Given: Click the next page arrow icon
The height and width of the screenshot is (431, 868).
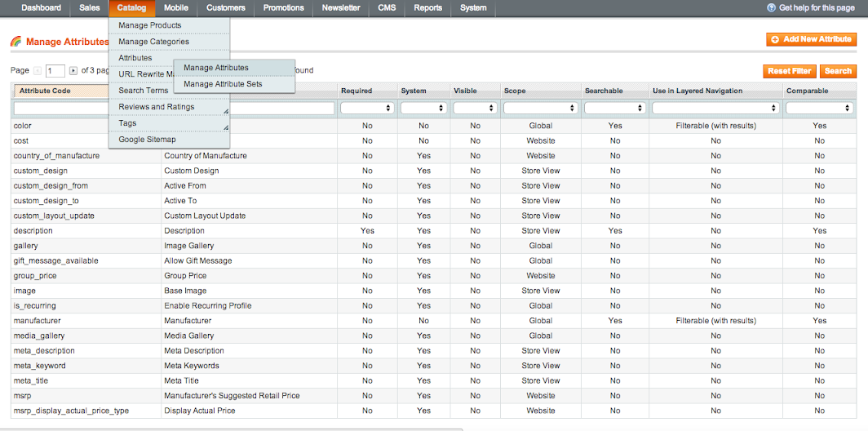Looking at the screenshot, I should coord(73,71).
